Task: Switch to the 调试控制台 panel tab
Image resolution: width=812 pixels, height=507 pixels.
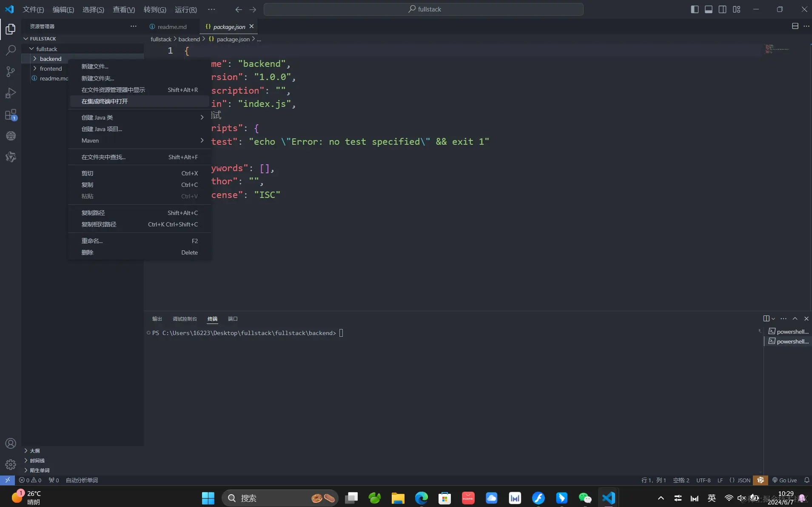Action: (185, 319)
